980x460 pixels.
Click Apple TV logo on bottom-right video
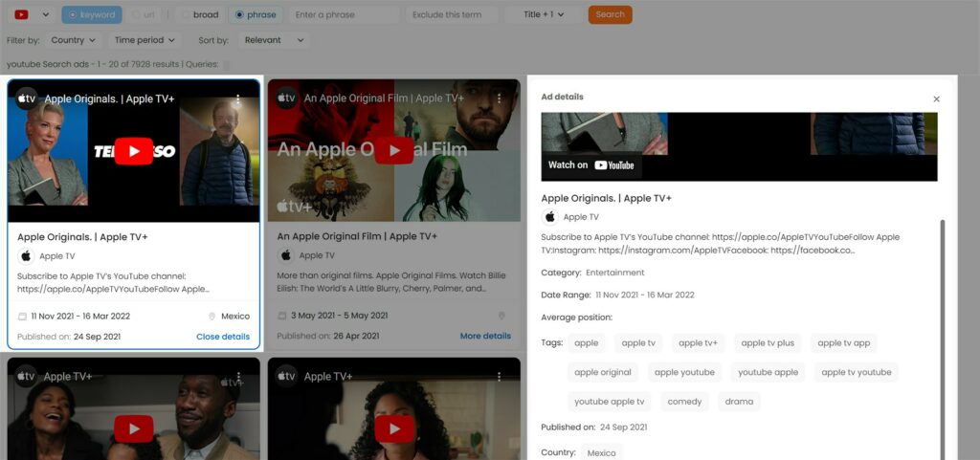[x=286, y=377]
